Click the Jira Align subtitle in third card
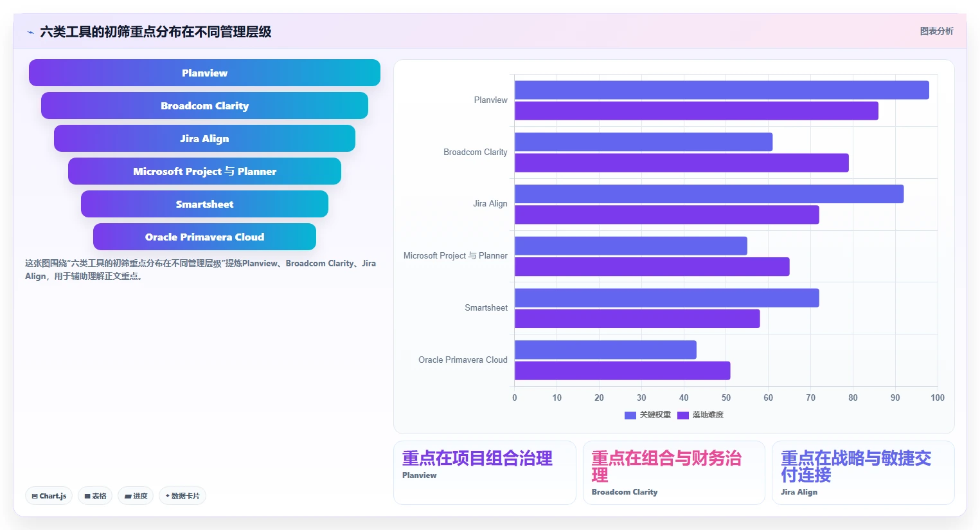980x530 pixels. [799, 492]
